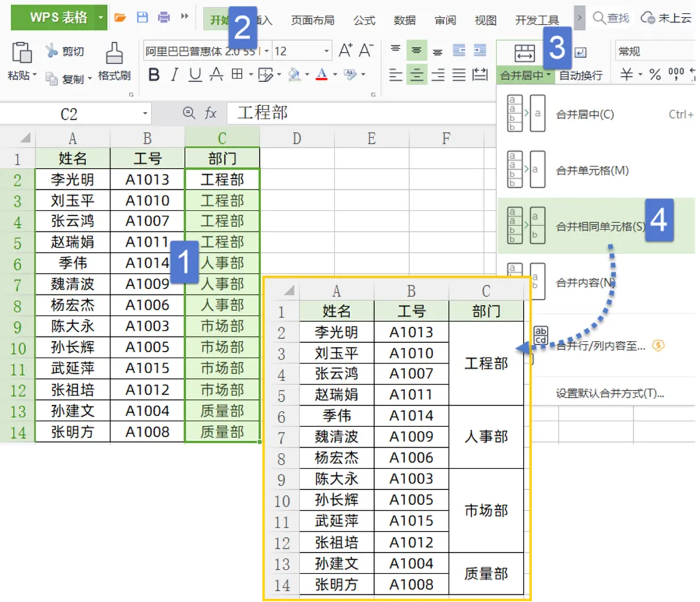Toggle Underline formatting
Image resolution: width=700 pixels, height=602 pixels.
pos(195,75)
